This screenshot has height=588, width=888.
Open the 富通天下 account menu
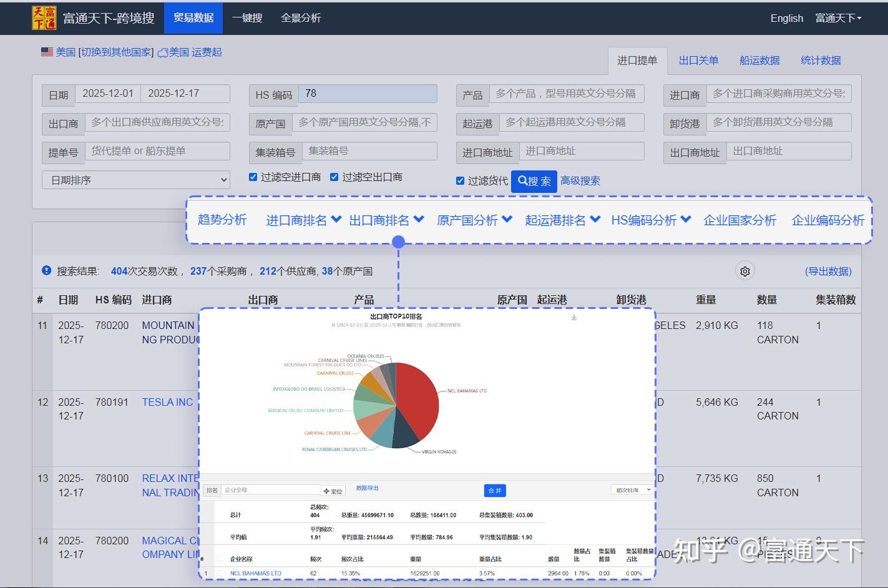838,18
